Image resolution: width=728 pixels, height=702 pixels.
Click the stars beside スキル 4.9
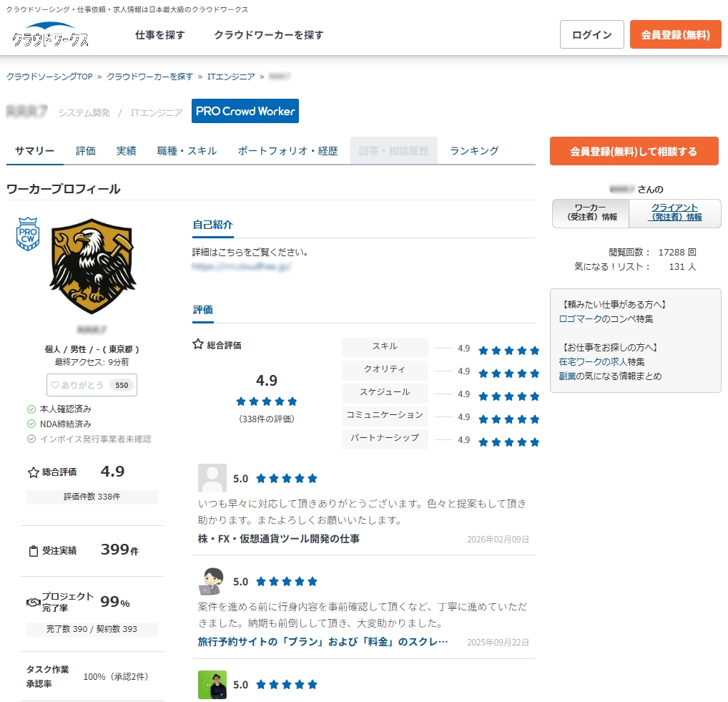pos(509,351)
